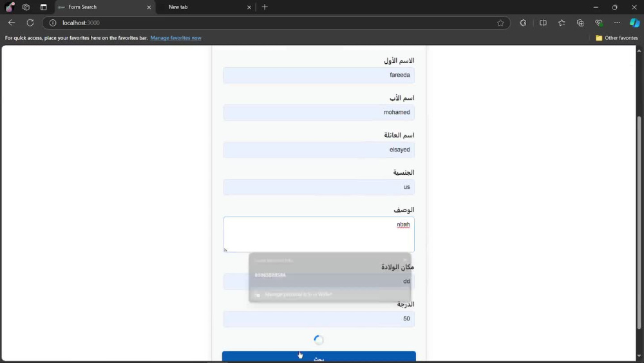Open the Copilot sidebar icon

point(634,23)
